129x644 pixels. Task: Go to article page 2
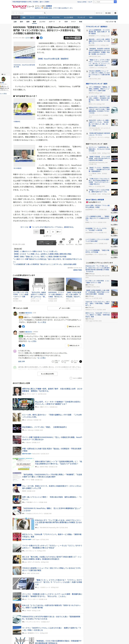pos(47,232)
